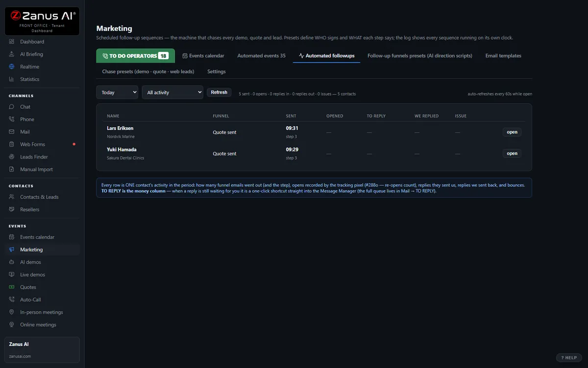The height and width of the screenshot is (368, 588).
Task: Click the ISSUE column header
Action: point(461,116)
